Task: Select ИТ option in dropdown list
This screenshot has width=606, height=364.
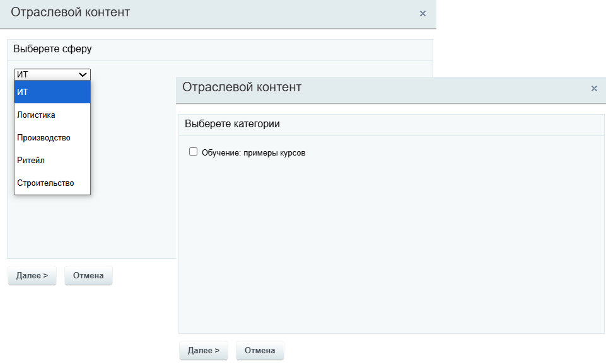Action: point(52,92)
